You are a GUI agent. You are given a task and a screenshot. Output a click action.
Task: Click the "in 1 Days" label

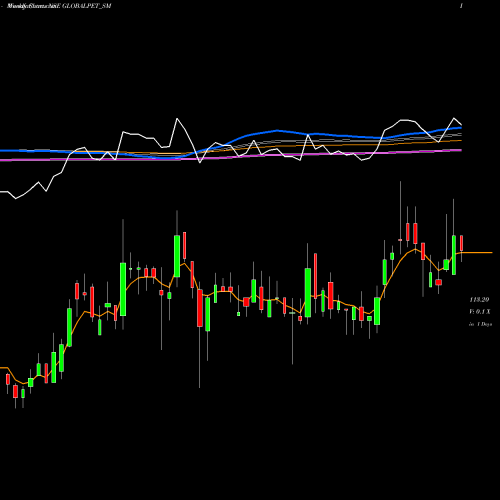pyautogui.click(x=480, y=324)
